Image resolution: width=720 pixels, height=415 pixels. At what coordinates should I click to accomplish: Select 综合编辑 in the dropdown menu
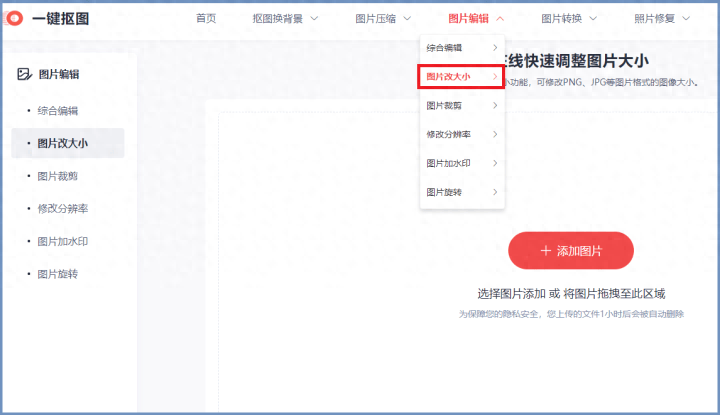pos(460,48)
